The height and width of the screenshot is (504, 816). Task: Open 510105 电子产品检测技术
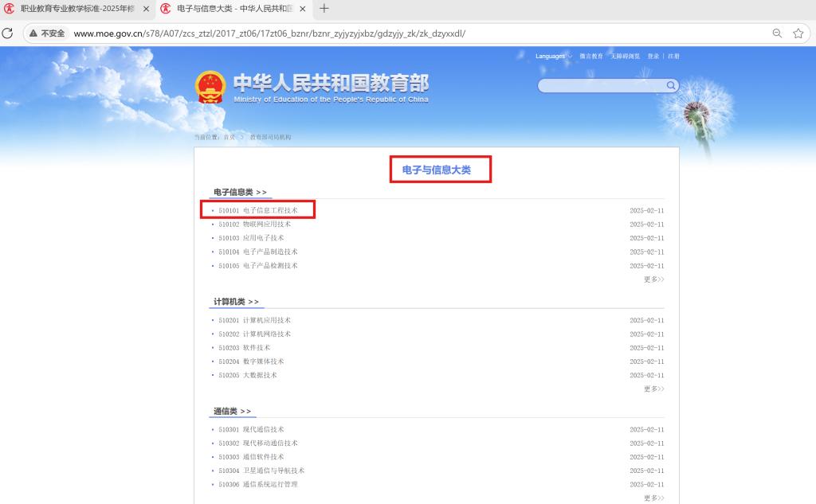click(258, 266)
